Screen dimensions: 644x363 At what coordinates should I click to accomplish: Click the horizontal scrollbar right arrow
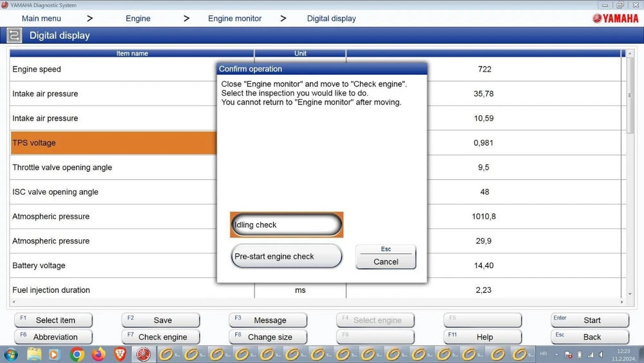click(622, 302)
